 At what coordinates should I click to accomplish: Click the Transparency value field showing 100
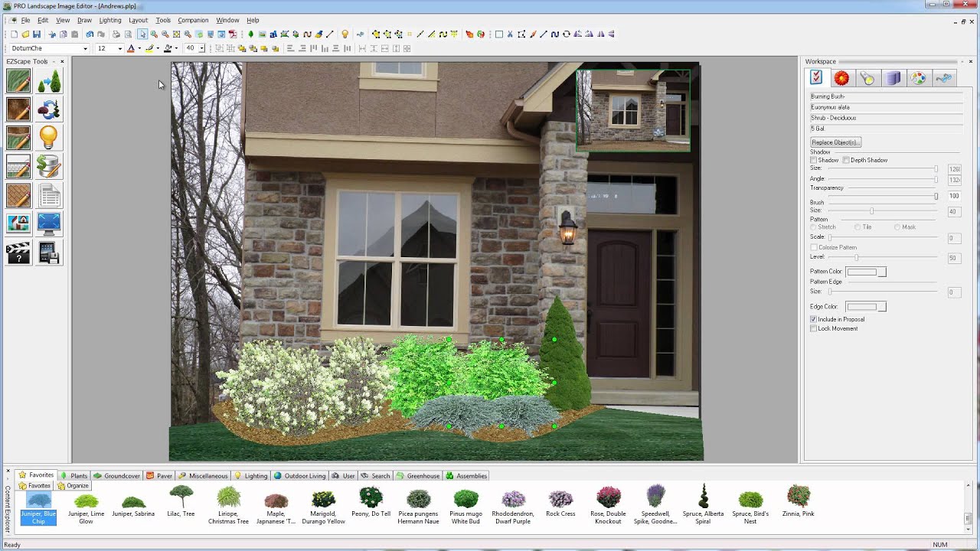pyautogui.click(x=954, y=197)
